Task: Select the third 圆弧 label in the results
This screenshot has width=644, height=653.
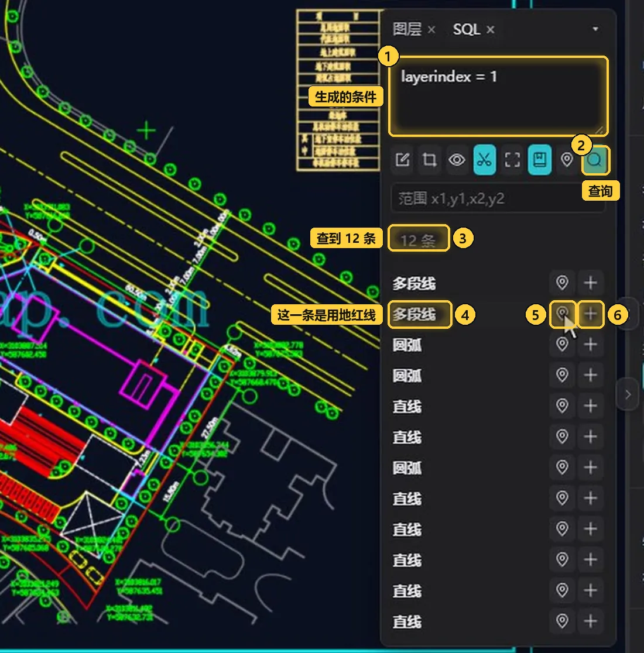Action: [x=407, y=468]
